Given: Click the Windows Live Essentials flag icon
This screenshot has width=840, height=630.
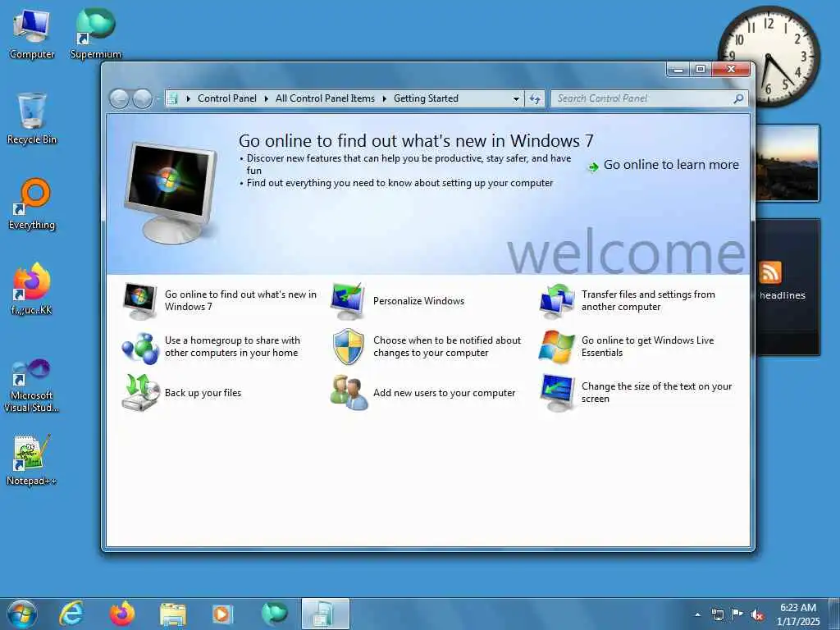Looking at the screenshot, I should pyautogui.click(x=557, y=347).
